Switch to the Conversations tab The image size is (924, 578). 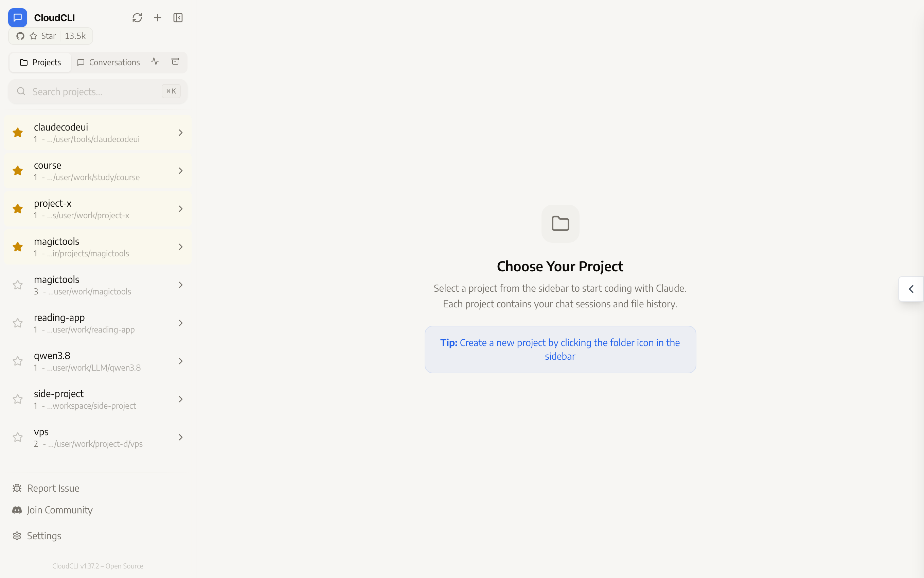coord(108,62)
